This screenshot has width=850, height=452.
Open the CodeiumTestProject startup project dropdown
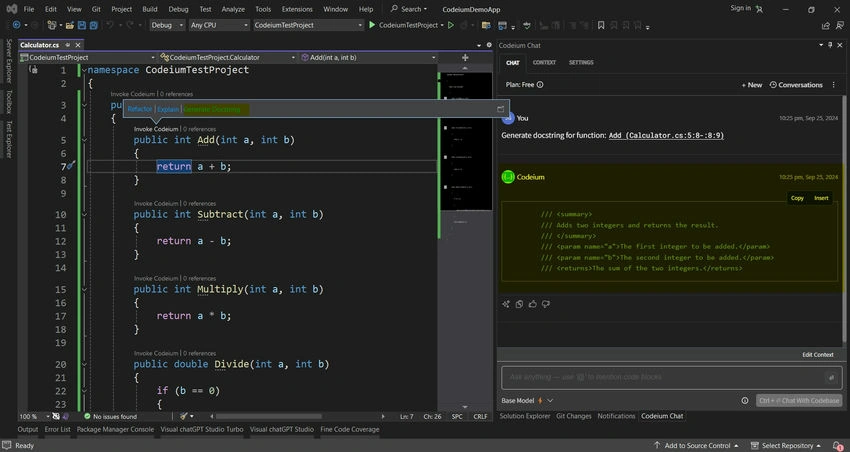[307, 25]
